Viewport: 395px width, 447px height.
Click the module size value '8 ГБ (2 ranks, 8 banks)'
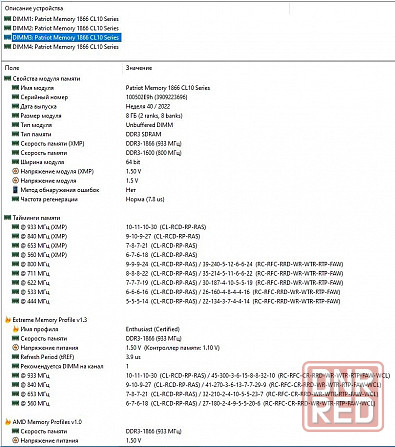point(154,116)
